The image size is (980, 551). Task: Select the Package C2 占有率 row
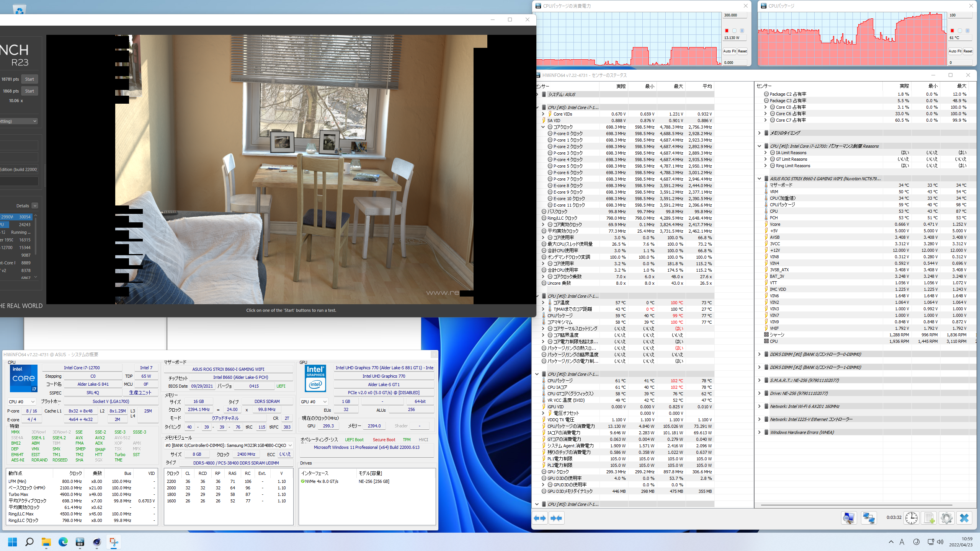[865, 94]
